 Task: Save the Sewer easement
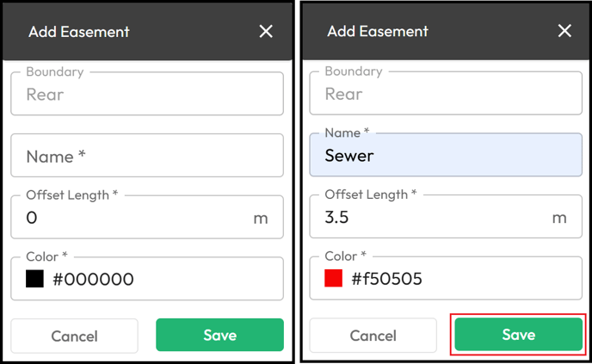tap(518, 335)
